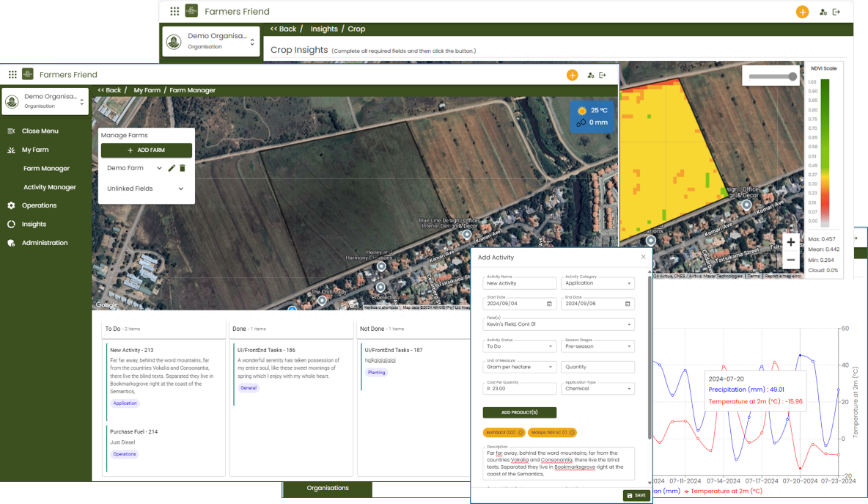Save the activity with SAVE button

[636, 496]
